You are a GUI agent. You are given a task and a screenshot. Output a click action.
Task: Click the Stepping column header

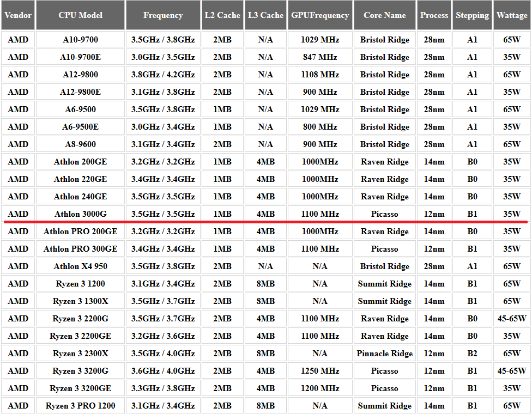[472, 15]
